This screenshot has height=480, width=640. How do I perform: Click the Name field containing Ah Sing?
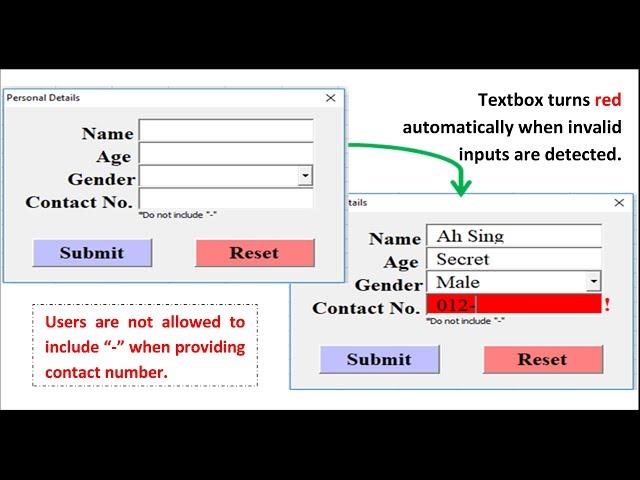[x=514, y=236]
